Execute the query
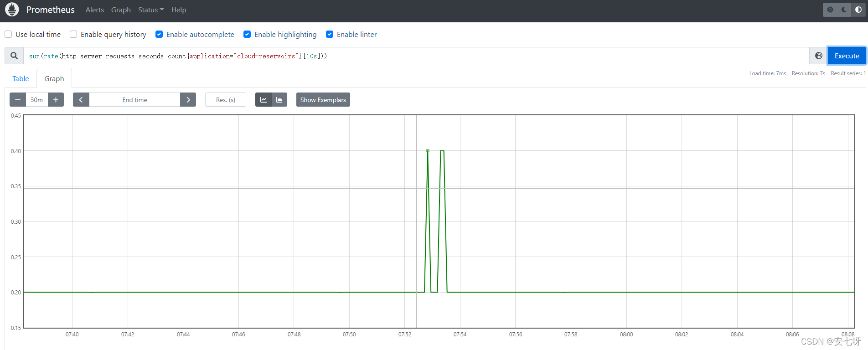868x350 pixels. (847, 56)
